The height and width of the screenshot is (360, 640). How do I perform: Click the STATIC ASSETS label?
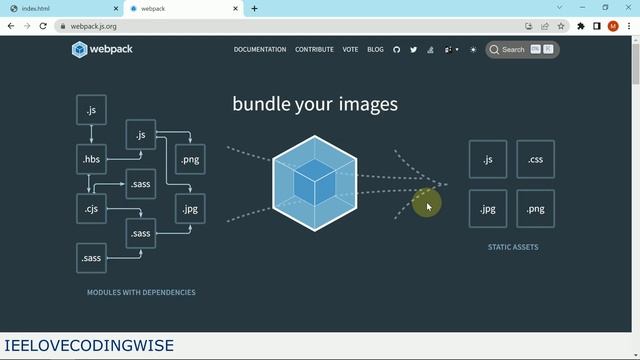click(513, 247)
